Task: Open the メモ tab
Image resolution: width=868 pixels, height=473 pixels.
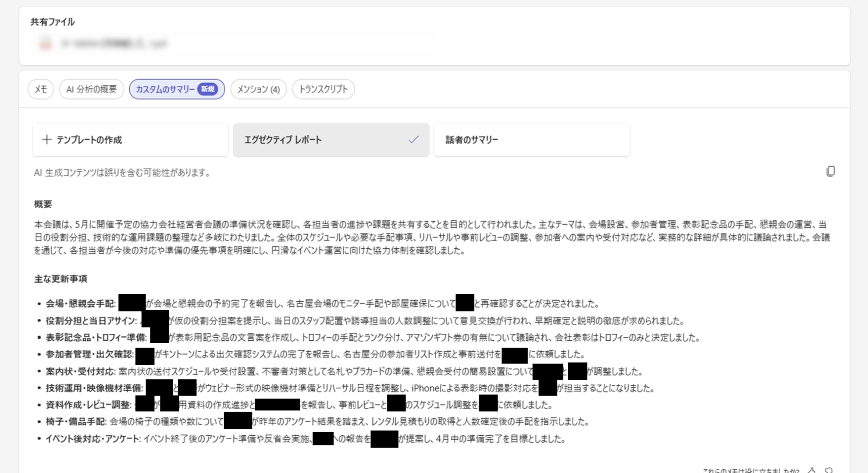Action: [41, 89]
